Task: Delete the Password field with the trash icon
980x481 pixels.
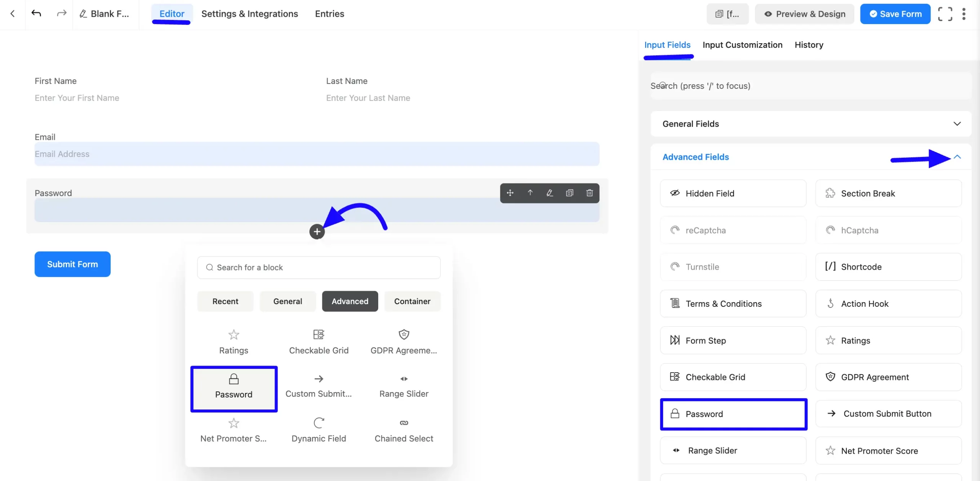Action: tap(589, 193)
